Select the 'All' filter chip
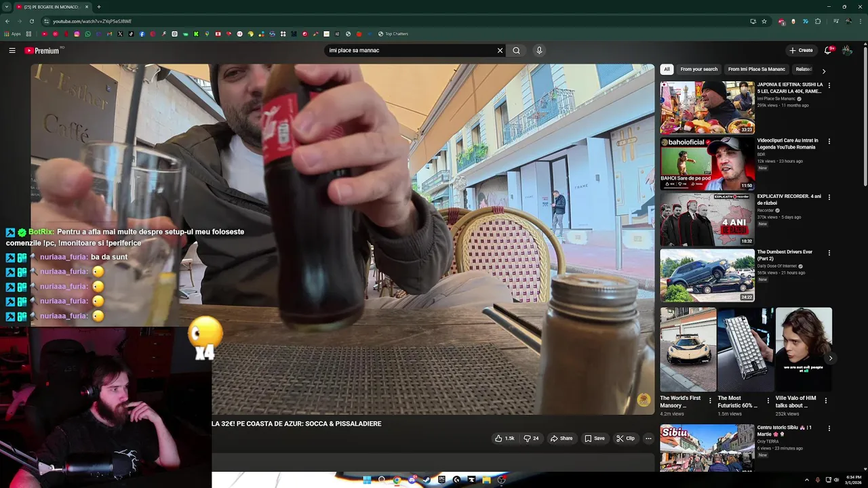 [x=667, y=69]
